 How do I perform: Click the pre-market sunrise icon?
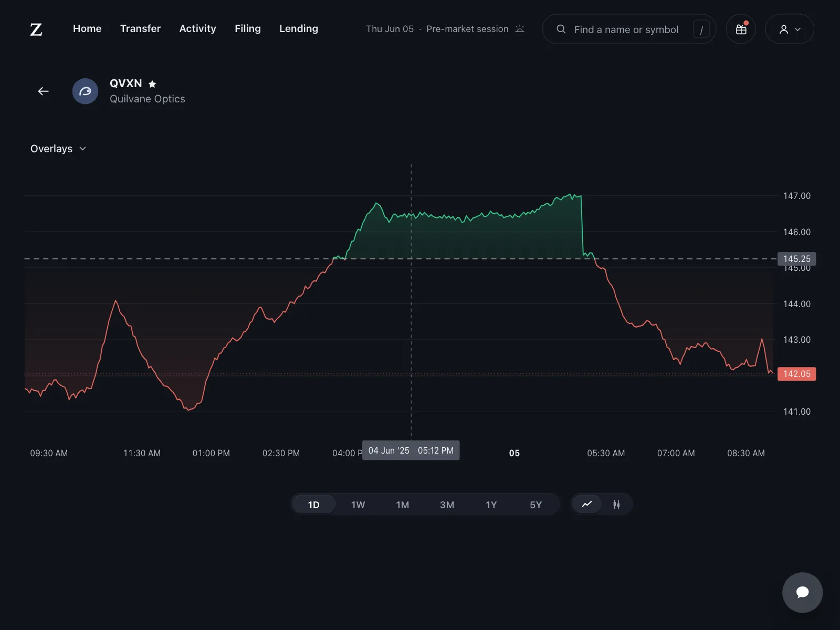[520, 29]
